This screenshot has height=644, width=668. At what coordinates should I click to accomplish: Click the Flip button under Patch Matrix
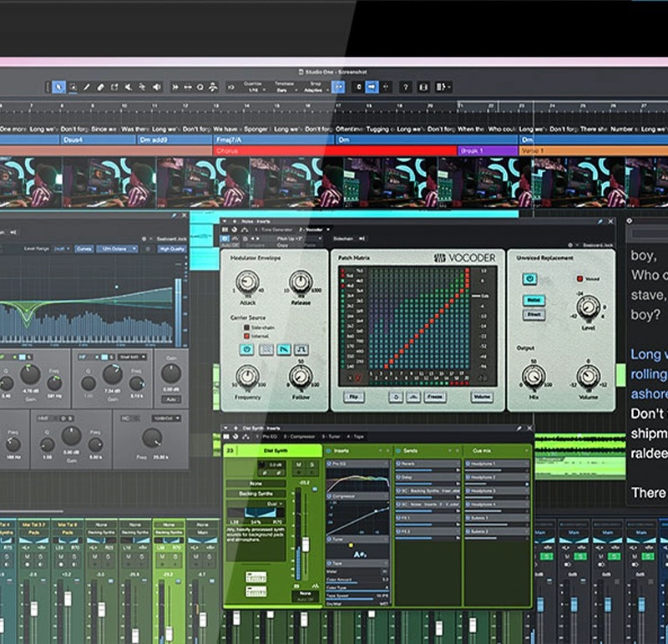[354, 398]
